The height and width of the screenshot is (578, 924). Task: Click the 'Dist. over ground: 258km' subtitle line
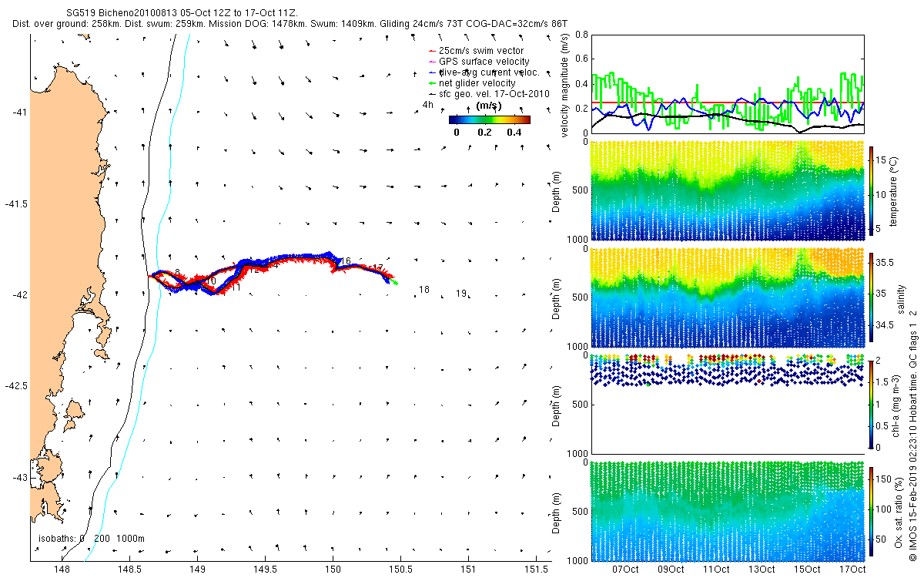[290, 24]
